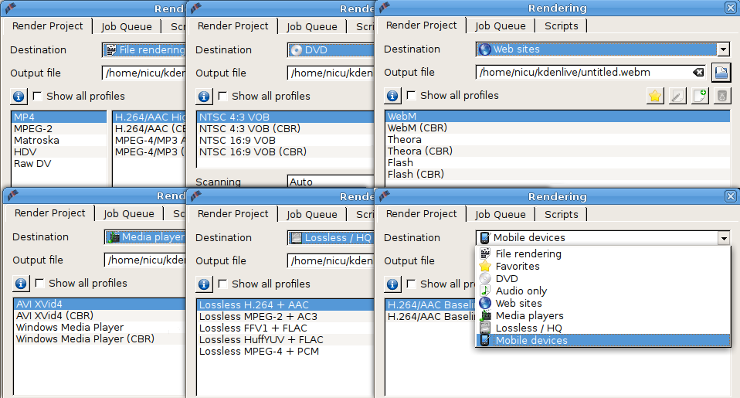Enable Show all profiles in DVD window

(x=223, y=96)
